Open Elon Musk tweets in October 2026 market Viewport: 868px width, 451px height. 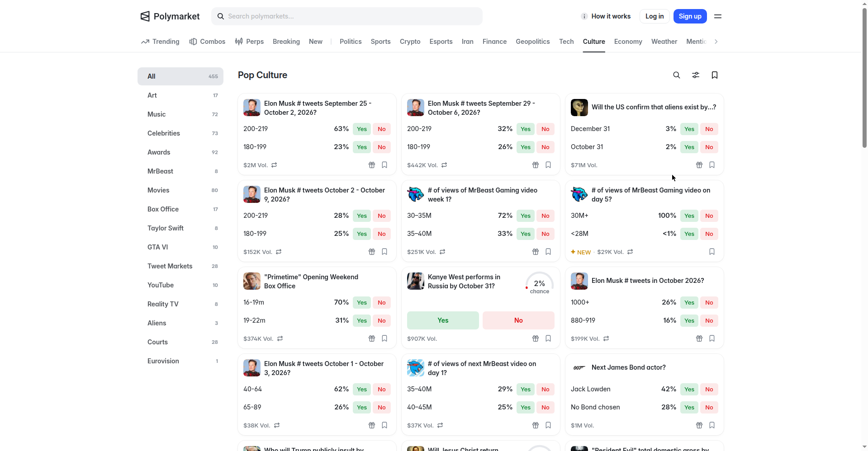[x=648, y=281]
